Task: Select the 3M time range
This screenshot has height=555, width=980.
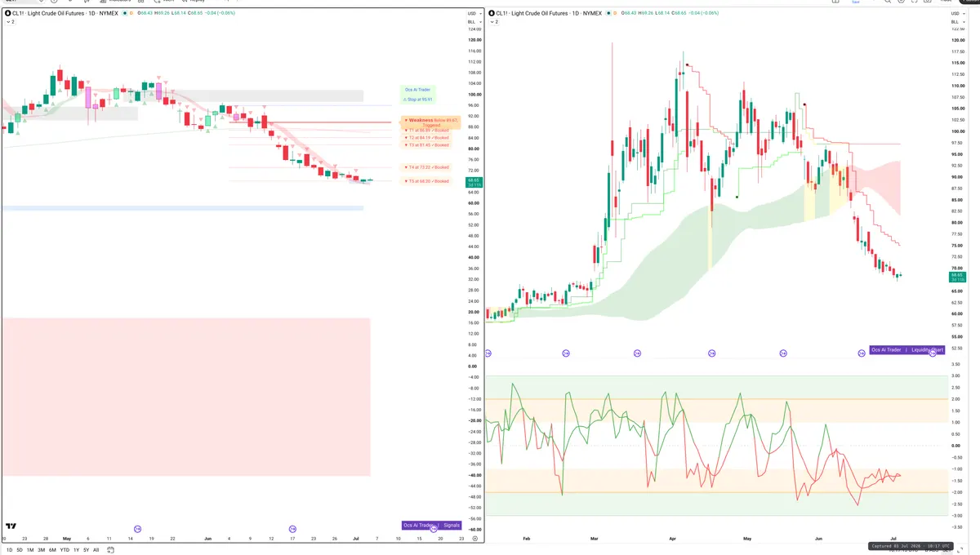Action: 42,550
